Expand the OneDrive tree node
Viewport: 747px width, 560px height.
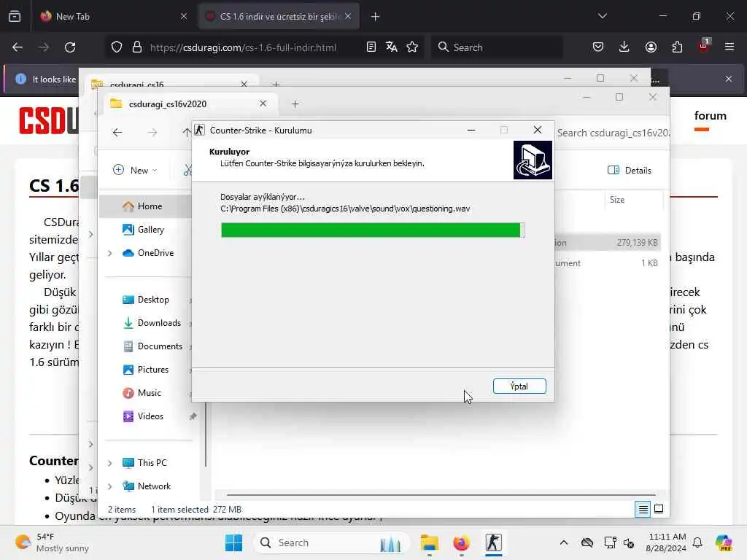click(110, 253)
